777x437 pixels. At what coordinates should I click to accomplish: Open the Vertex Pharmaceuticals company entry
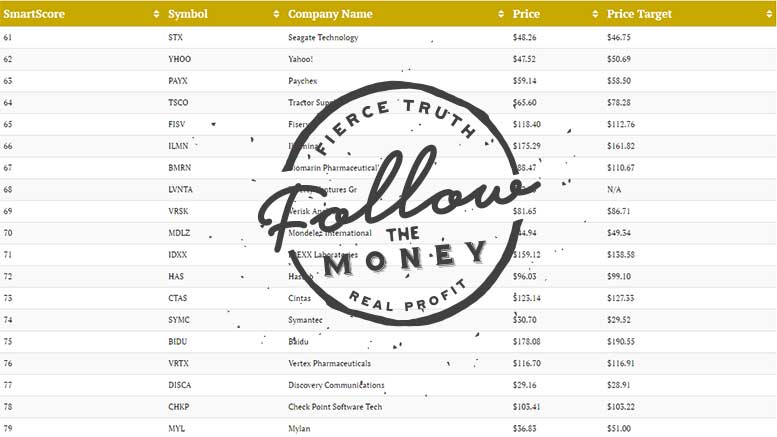pos(330,363)
